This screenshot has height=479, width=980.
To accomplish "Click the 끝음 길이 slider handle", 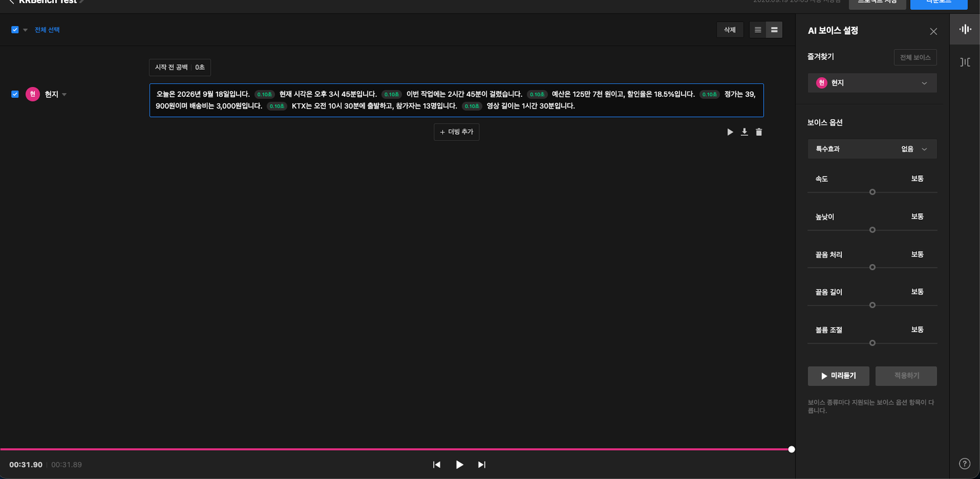I will 872,305.
